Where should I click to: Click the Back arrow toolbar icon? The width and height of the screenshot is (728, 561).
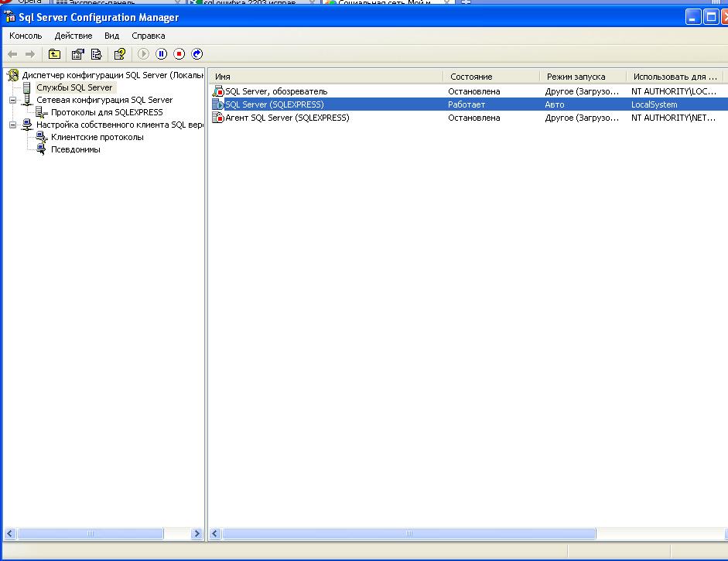(x=12, y=54)
